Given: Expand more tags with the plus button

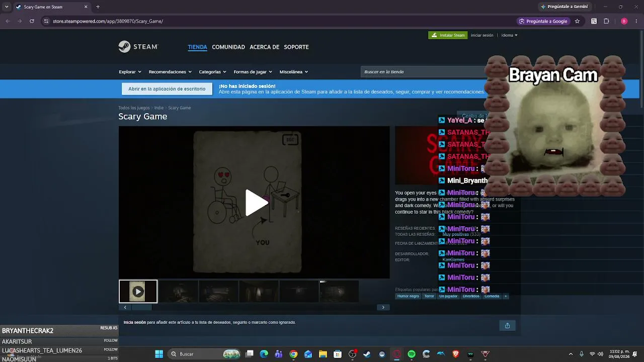Looking at the screenshot, I should point(506,296).
